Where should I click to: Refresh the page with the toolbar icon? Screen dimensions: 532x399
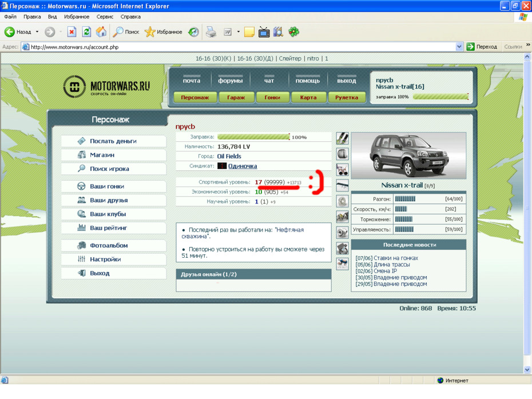pos(86,32)
